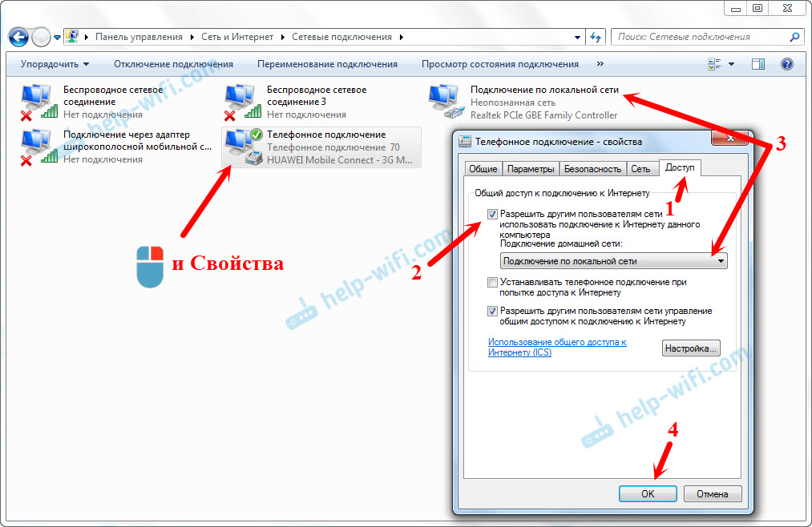Open view options dropdown arrow

[x=731, y=64]
